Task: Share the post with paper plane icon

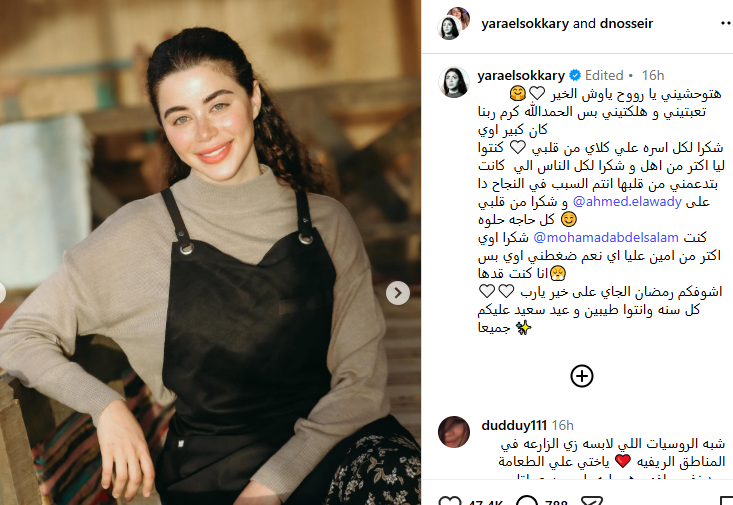Action: (x=591, y=501)
